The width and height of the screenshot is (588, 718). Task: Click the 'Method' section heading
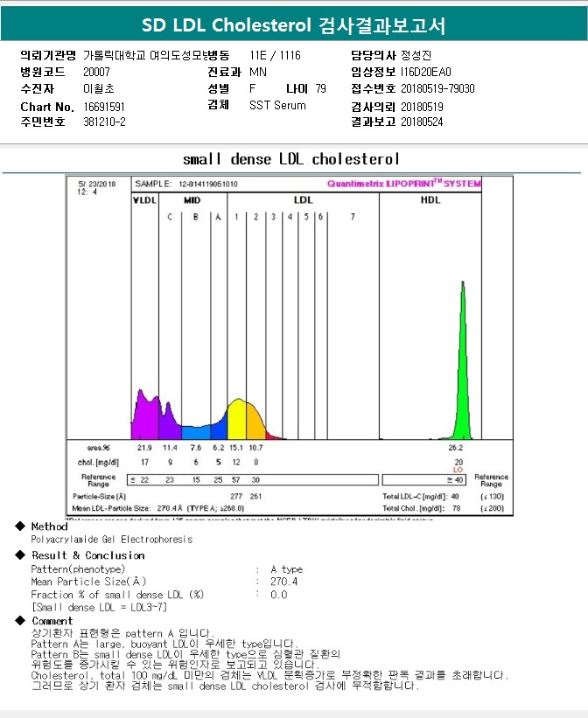tap(50, 526)
